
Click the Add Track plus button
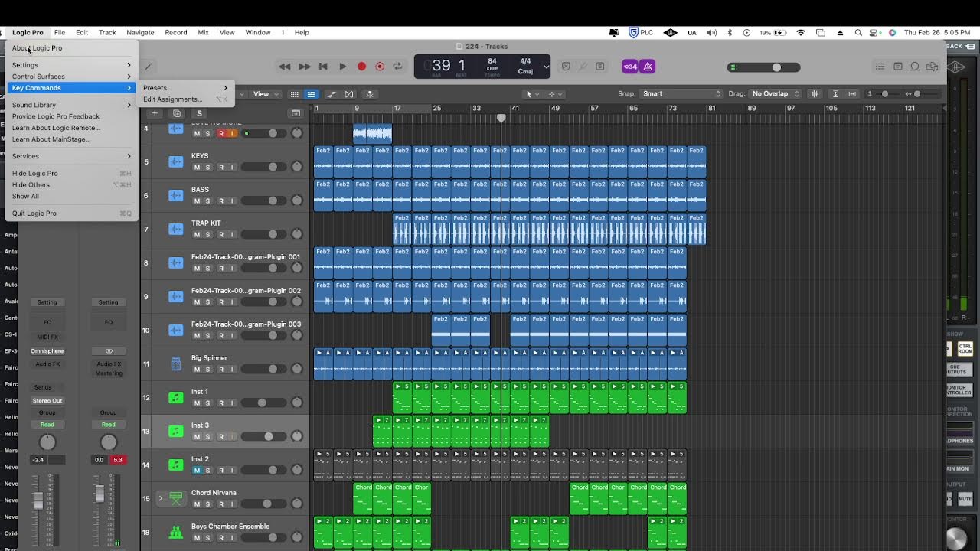[155, 113]
